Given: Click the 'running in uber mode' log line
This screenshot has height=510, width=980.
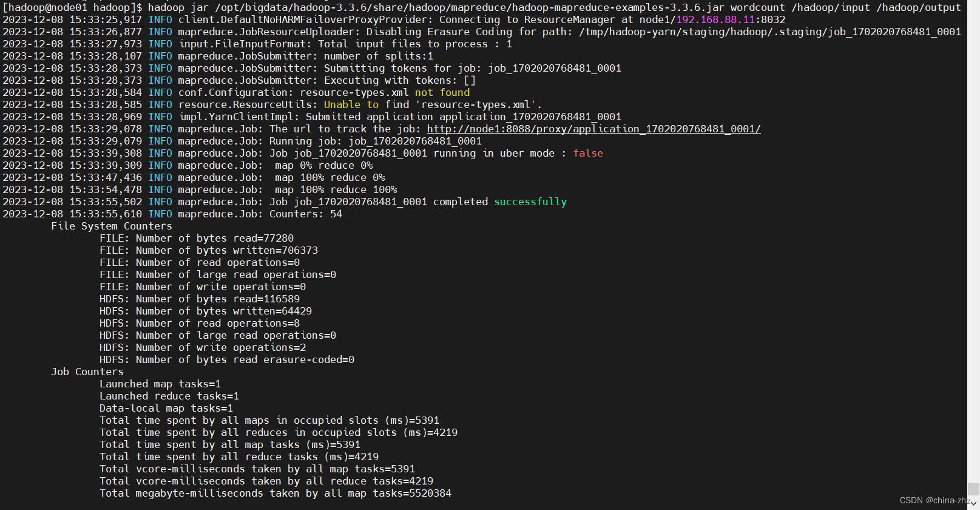Looking at the screenshot, I should 303,153.
